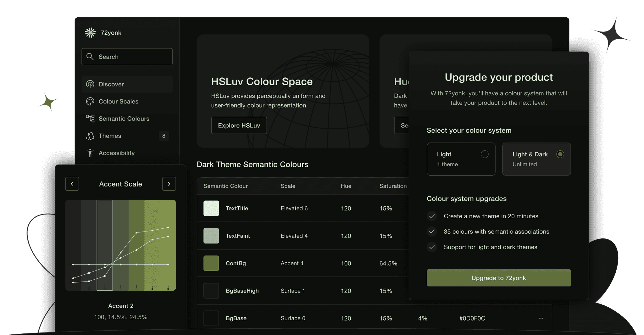
Task: Click the 4% lightness value in BgBase row
Action: (423, 318)
